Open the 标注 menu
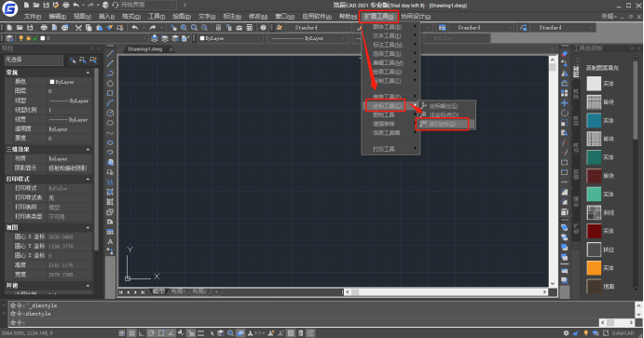644x338 pixels. (232, 17)
